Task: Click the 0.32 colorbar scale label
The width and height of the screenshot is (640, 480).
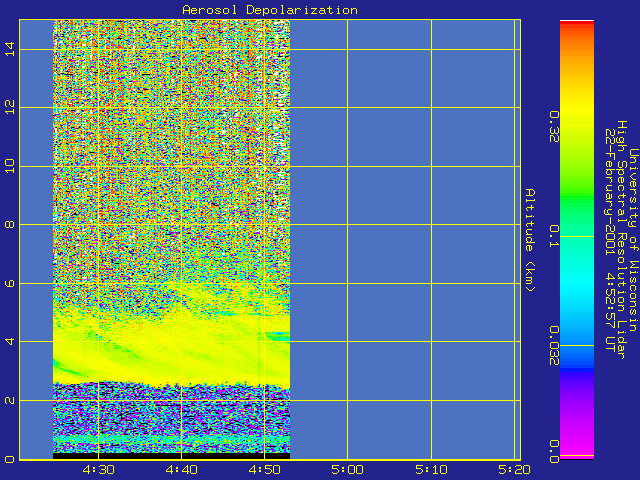Action: (551, 128)
